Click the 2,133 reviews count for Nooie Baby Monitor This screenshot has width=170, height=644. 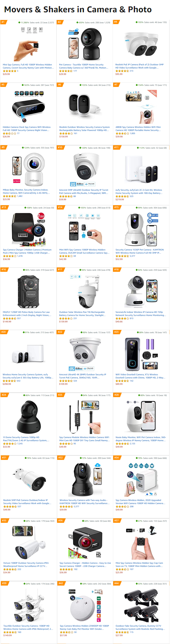click(x=132, y=444)
